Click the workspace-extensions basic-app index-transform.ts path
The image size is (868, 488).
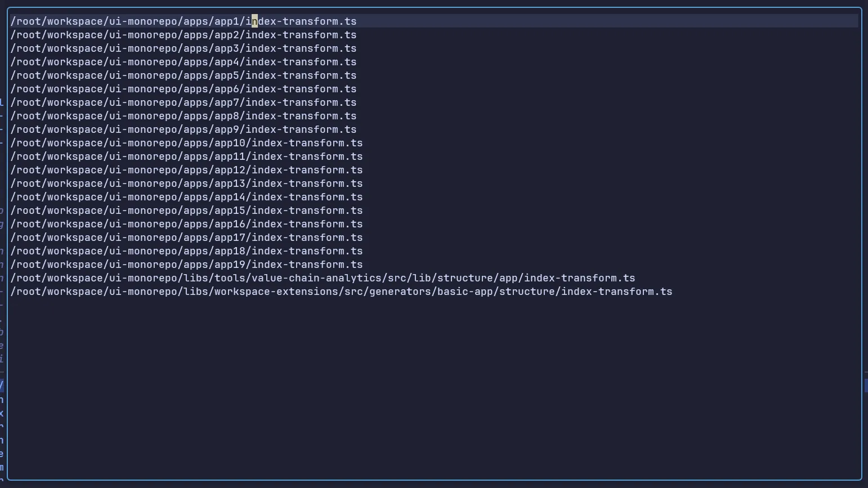[341, 292]
